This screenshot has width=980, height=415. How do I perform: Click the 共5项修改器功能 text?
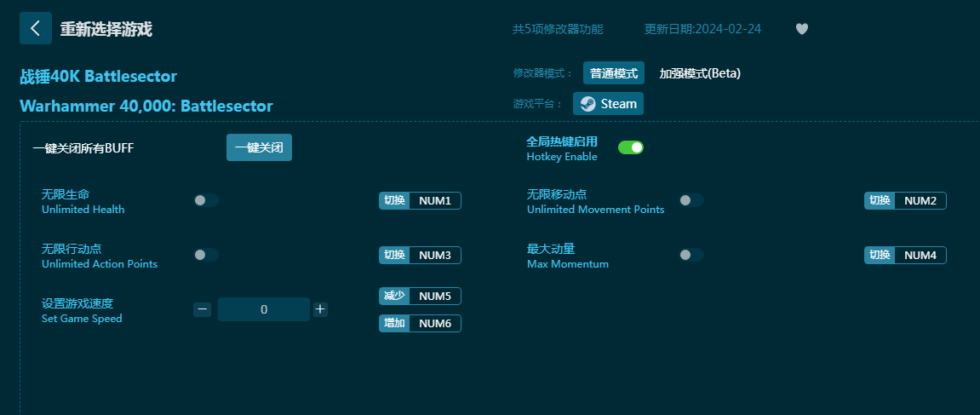[559, 29]
